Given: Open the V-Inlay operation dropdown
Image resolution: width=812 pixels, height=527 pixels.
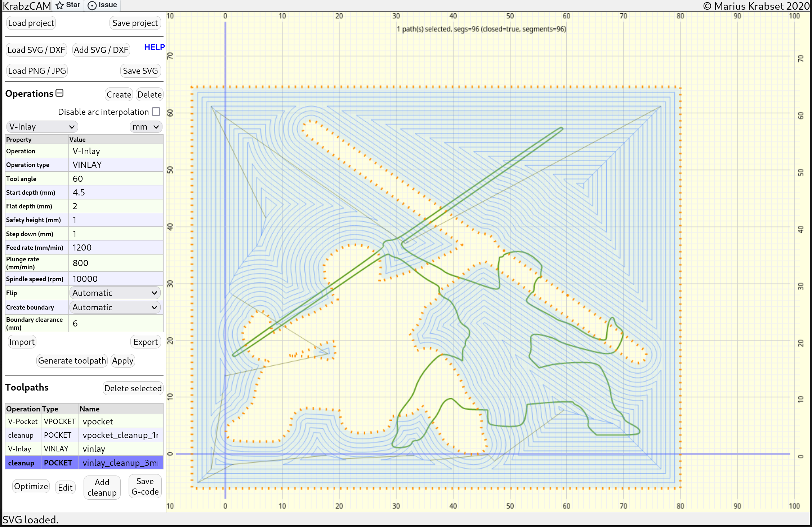Looking at the screenshot, I should [x=42, y=127].
